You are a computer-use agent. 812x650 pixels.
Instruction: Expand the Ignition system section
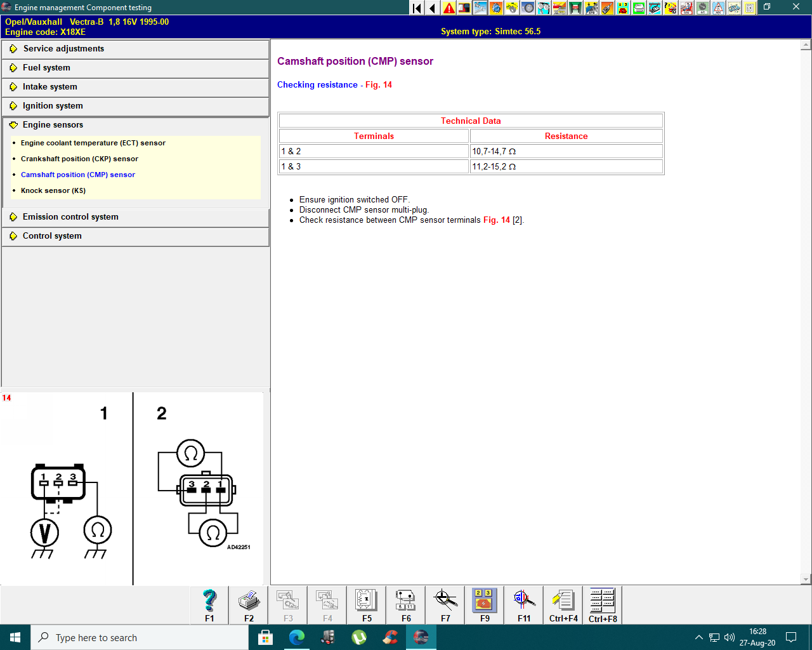pos(136,106)
